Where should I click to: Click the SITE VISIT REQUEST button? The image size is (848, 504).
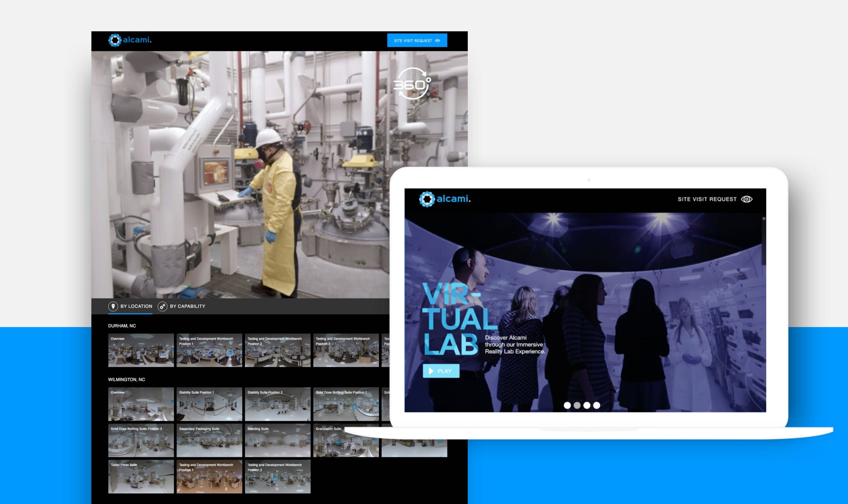[x=417, y=40]
